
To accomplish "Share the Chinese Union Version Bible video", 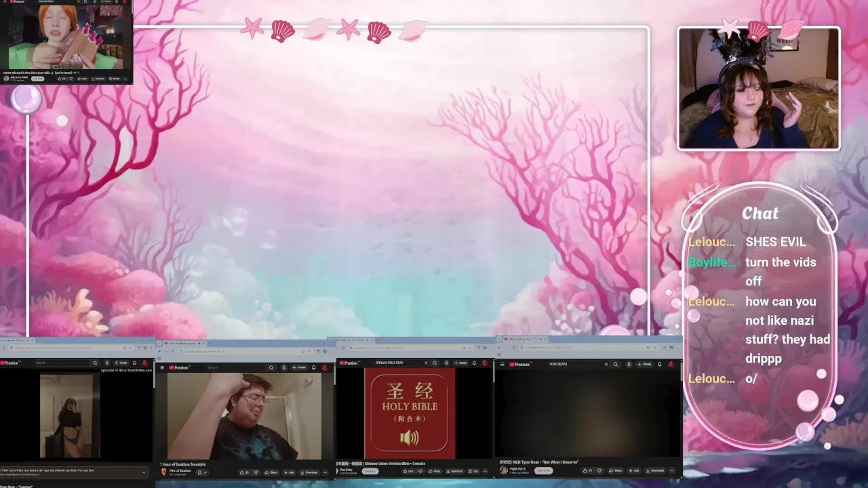I will point(435,471).
